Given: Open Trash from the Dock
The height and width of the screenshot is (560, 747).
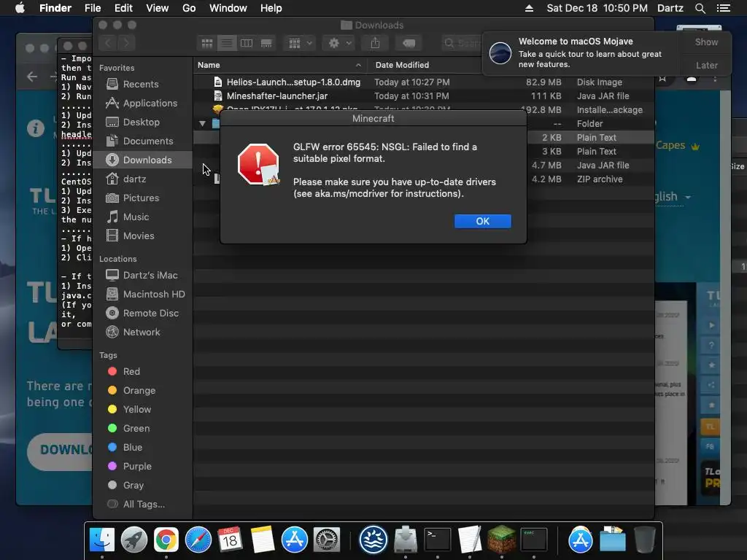Looking at the screenshot, I should point(644,540).
